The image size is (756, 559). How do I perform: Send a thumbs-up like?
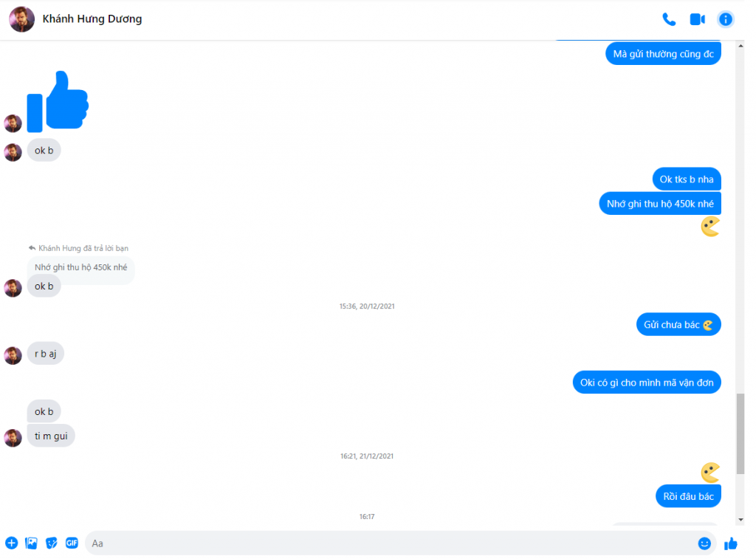coord(730,543)
